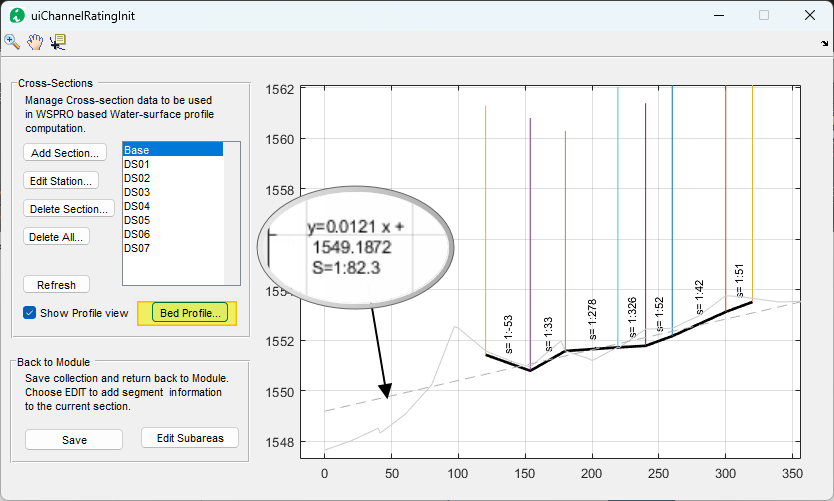Viewport: 834px width, 501px height.
Task: Open the Bed Profile button
Action: pos(190,313)
